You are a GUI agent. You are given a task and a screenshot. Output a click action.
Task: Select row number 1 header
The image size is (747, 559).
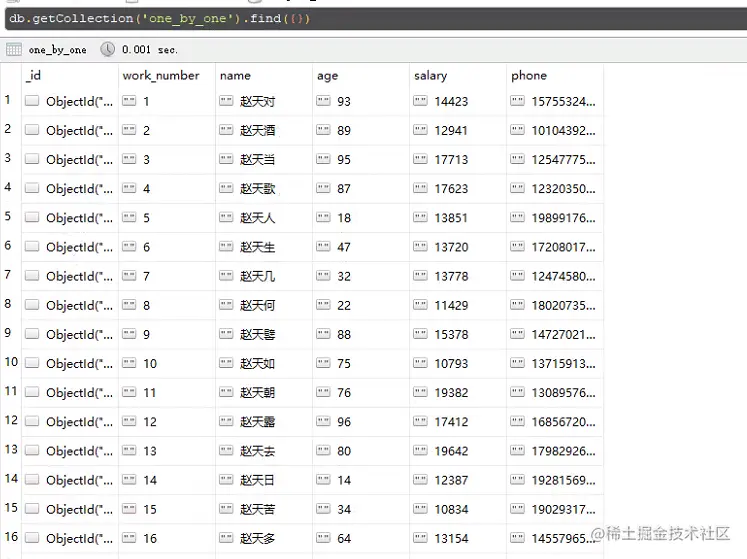click(8, 100)
